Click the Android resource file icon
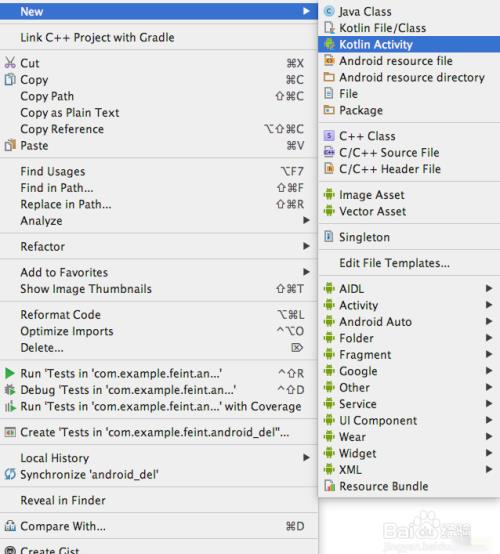The image size is (500, 554). tap(329, 60)
